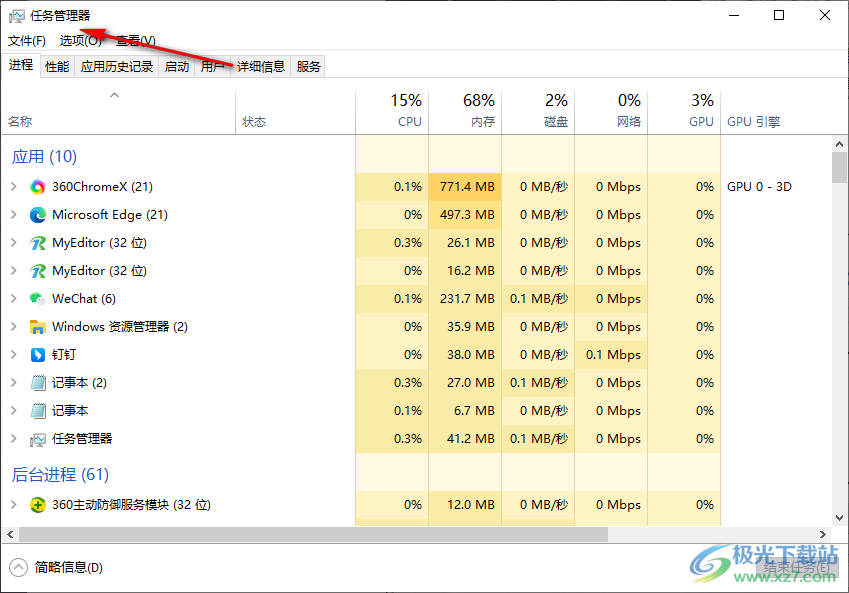The height and width of the screenshot is (593, 849).
Task: Expand the 记事本 row using 6.7 MB
Action: tap(14, 411)
